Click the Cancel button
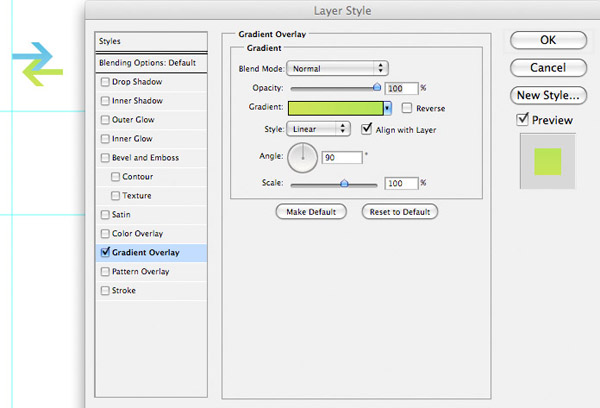The height and width of the screenshot is (408, 600). tap(548, 68)
